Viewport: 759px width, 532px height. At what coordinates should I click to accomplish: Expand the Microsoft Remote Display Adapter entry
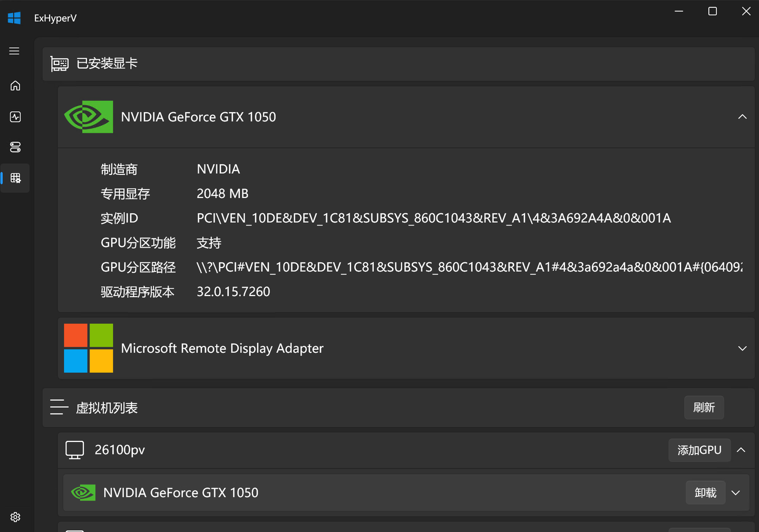[x=742, y=348]
